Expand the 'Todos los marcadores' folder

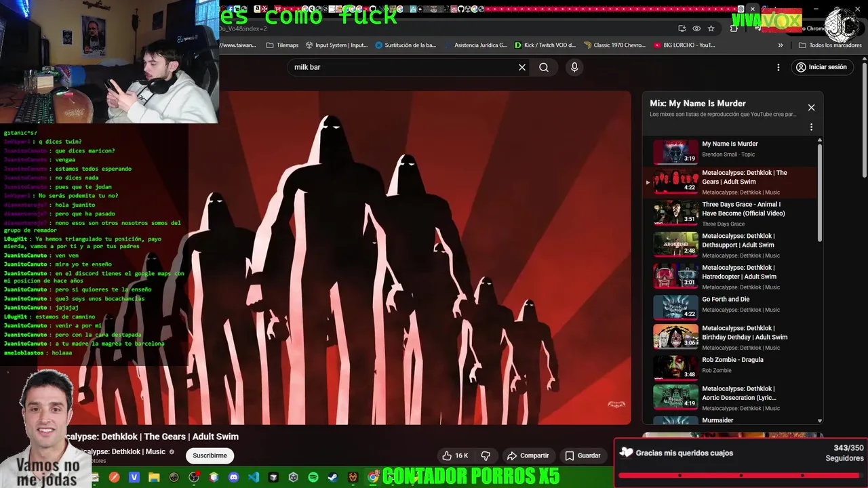pos(830,45)
